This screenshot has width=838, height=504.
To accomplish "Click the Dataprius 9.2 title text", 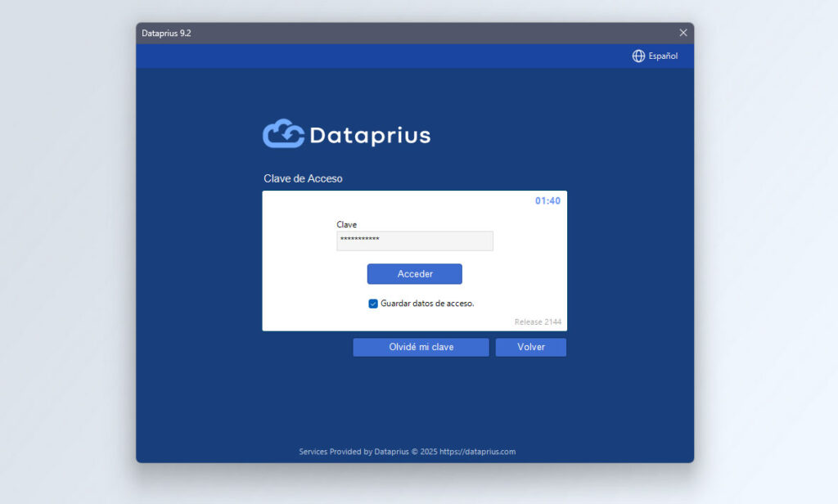I will (166, 34).
